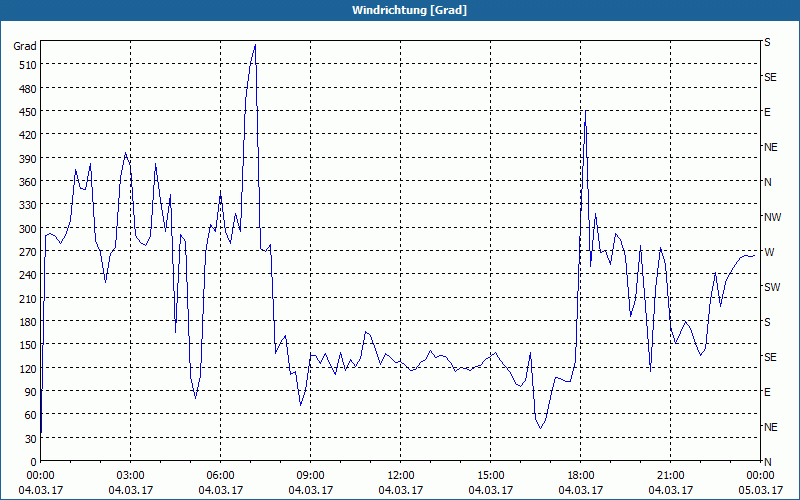Click the y-axis value '120'

pyautogui.click(x=29, y=368)
